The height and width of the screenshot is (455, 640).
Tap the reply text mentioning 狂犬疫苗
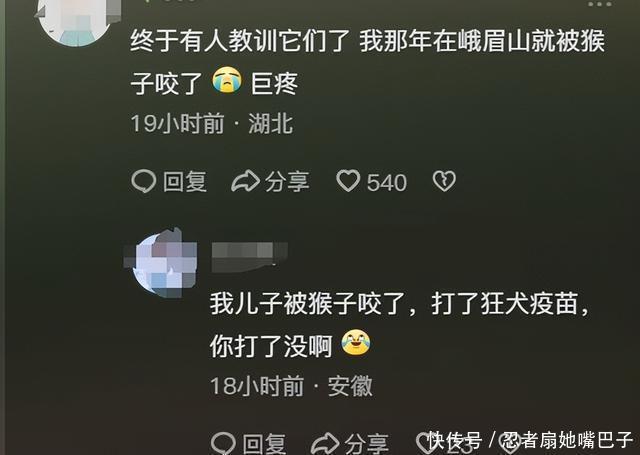tap(400, 324)
